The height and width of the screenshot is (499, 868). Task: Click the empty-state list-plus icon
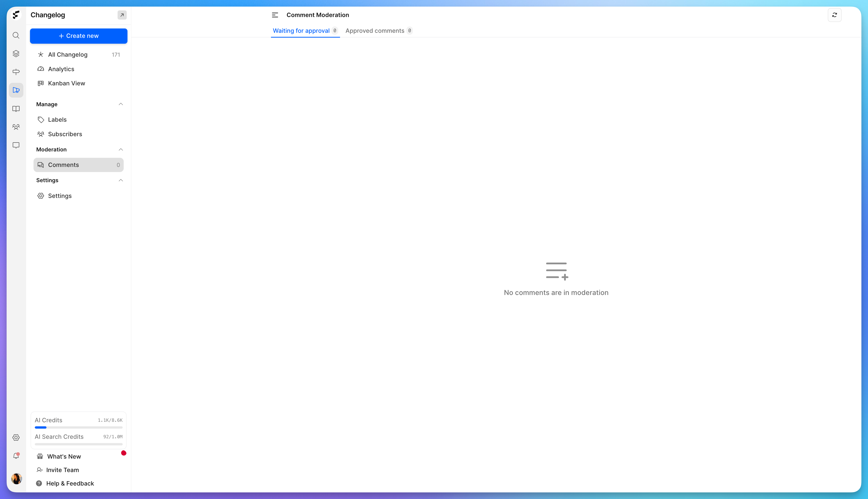pos(557,271)
